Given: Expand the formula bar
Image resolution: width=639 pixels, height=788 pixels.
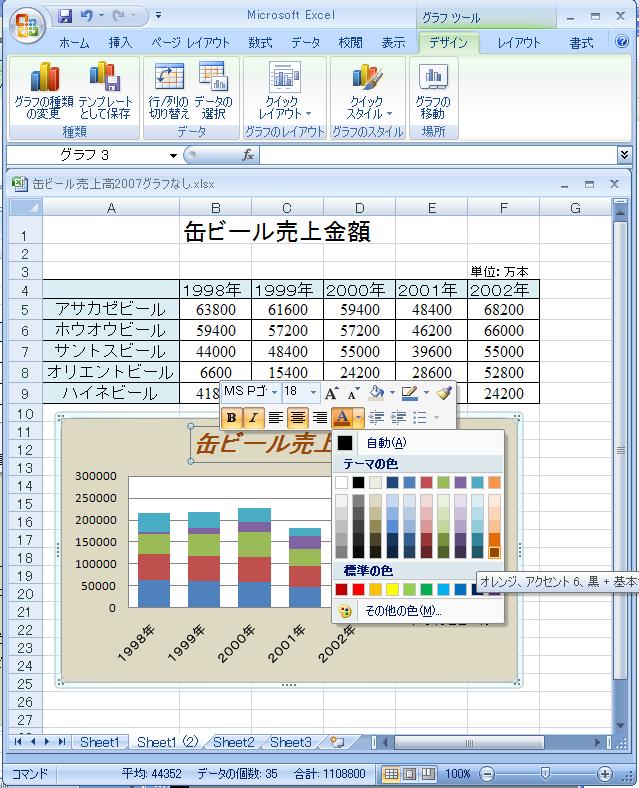Looking at the screenshot, I should (x=624, y=155).
